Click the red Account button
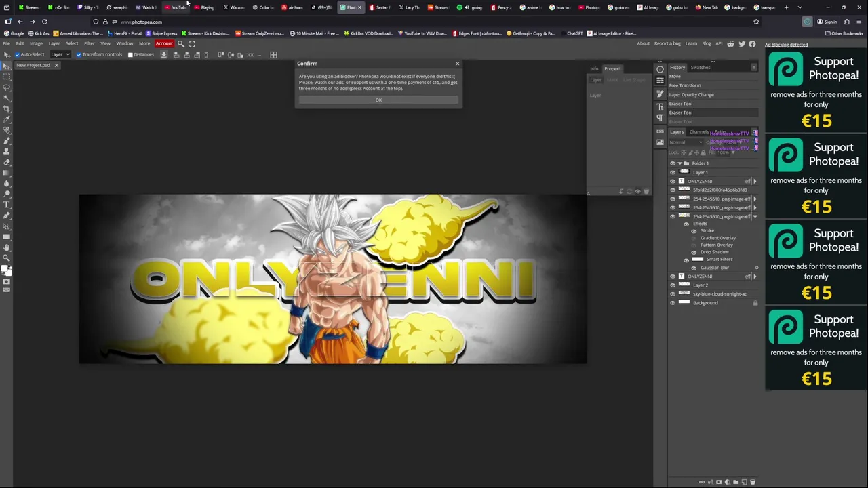The height and width of the screenshot is (488, 868). pos(164,43)
